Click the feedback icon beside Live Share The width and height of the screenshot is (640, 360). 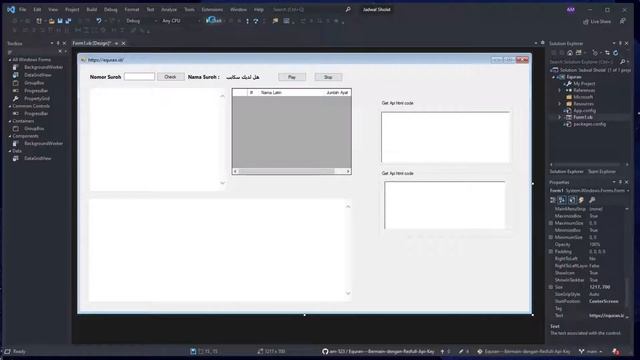(x=622, y=21)
